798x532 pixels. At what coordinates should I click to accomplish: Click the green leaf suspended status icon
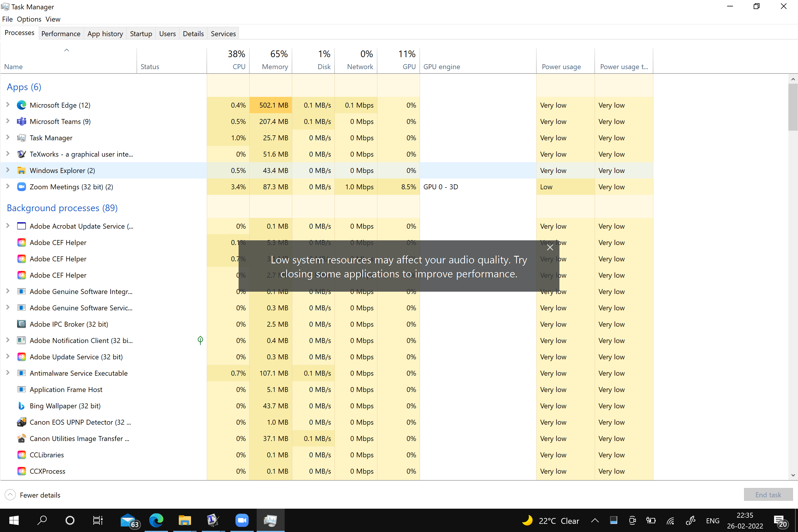pyautogui.click(x=200, y=340)
